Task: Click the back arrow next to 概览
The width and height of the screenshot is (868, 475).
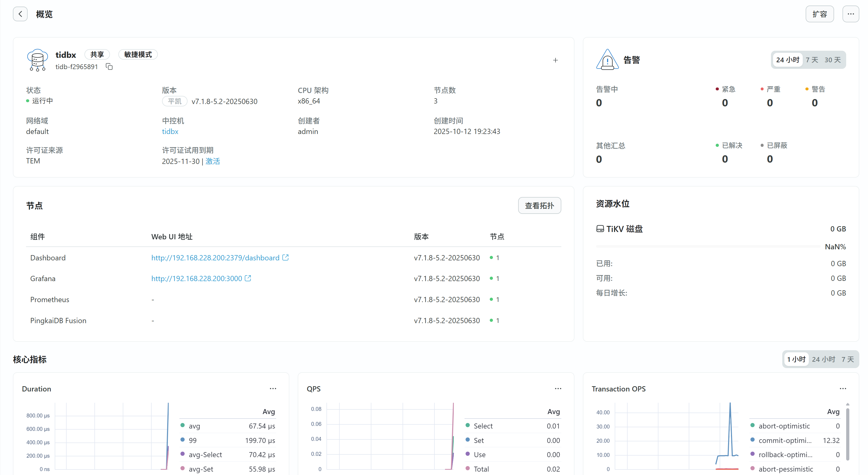Action: pos(20,14)
